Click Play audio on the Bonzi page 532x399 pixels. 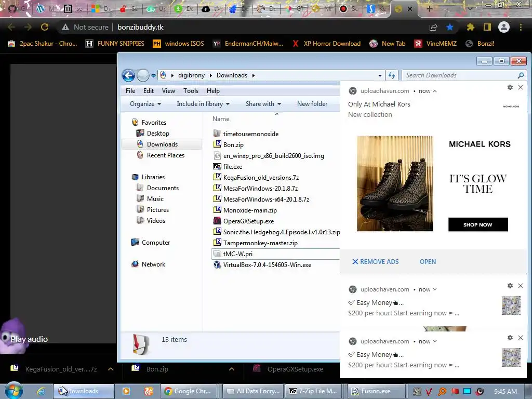(29, 339)
